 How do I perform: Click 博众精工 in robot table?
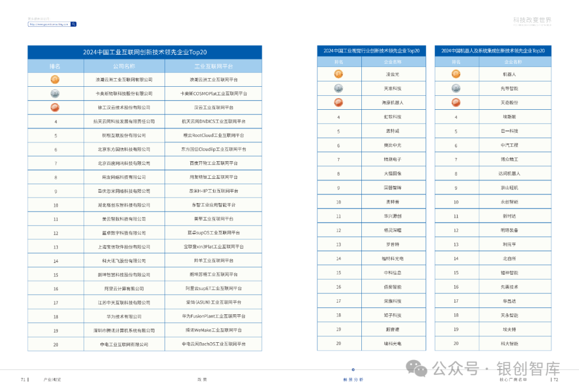tap(509, 159)
